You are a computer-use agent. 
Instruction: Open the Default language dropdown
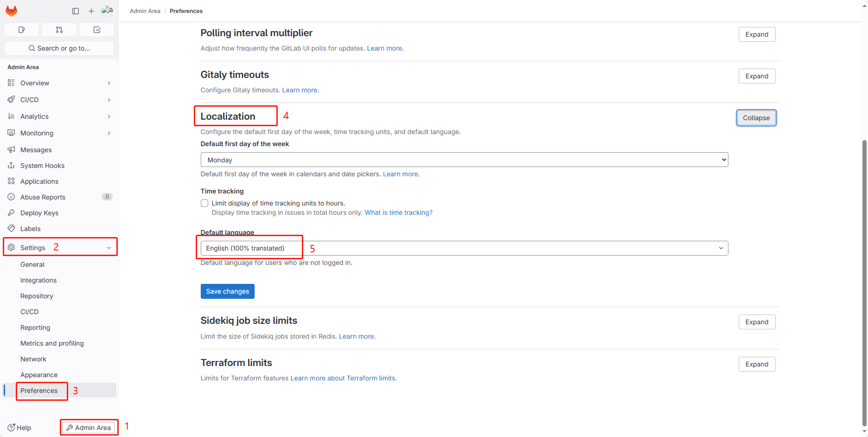point(464,248)
